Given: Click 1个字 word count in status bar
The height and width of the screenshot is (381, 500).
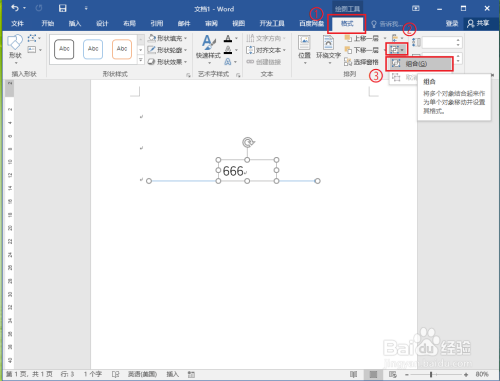Looking at the screenshot, I should coord(93,374).
